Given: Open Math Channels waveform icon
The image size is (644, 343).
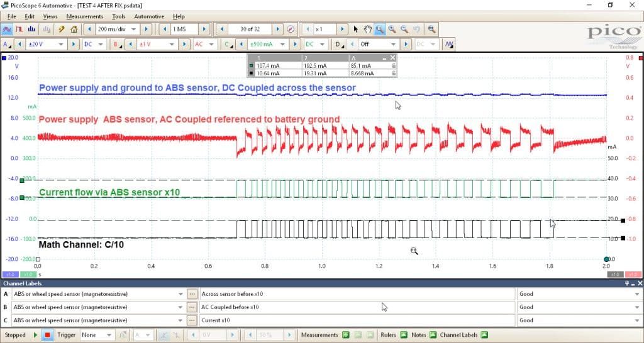Looking at the screenshot, I should [449, 45].
